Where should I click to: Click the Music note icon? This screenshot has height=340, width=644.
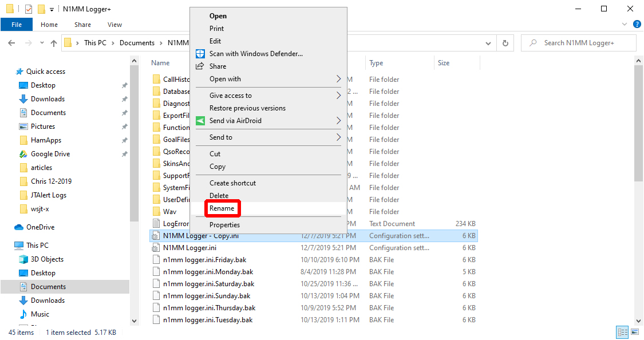coord(23,315)
